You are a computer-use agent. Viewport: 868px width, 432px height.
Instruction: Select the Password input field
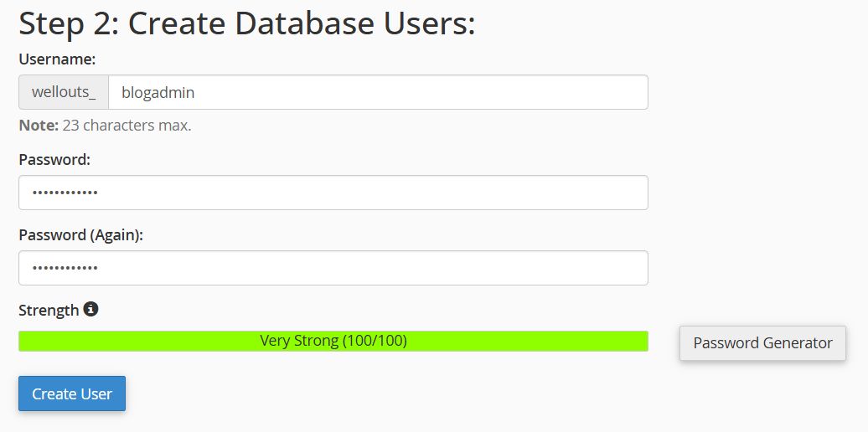[x=333, y=193]
